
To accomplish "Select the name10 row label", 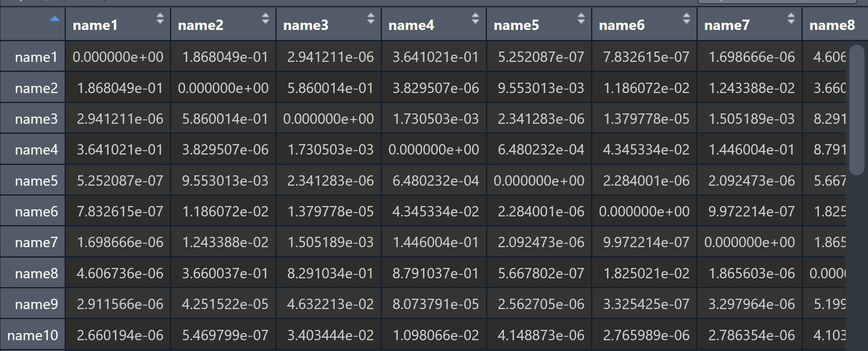I will (33, 335).
